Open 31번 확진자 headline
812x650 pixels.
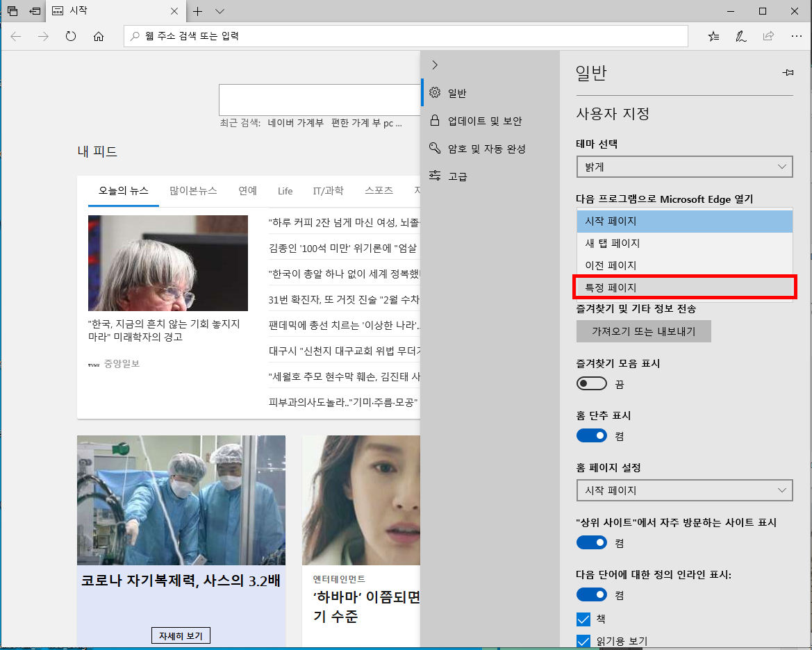(344, 300)
